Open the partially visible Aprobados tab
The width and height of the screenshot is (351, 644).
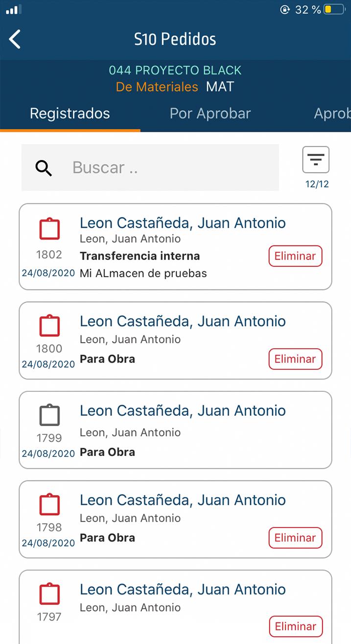pyautogui.click(x=332, y=114)
